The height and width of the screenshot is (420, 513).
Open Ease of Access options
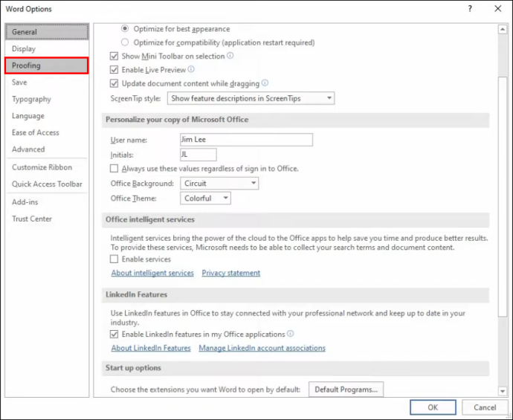coord(47,132)
